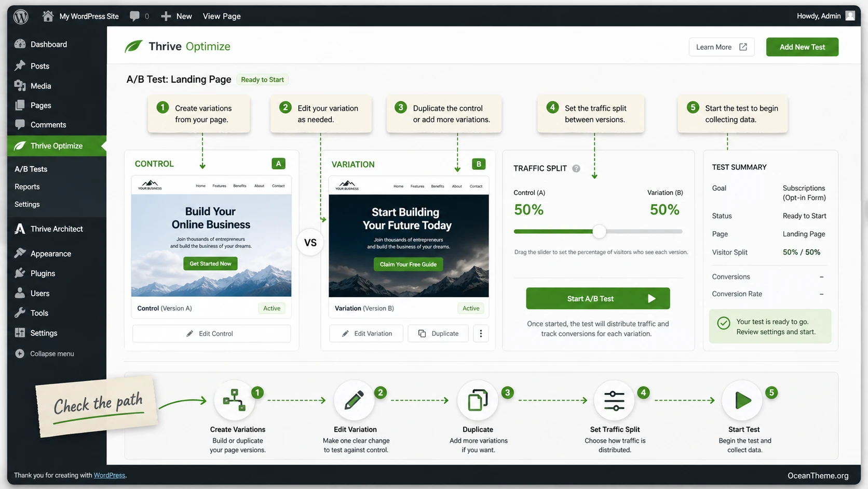The image size is (868, 489).
Task: Open Thrive Optimize Settings submenu item
Action: click(x=27, y=204)
